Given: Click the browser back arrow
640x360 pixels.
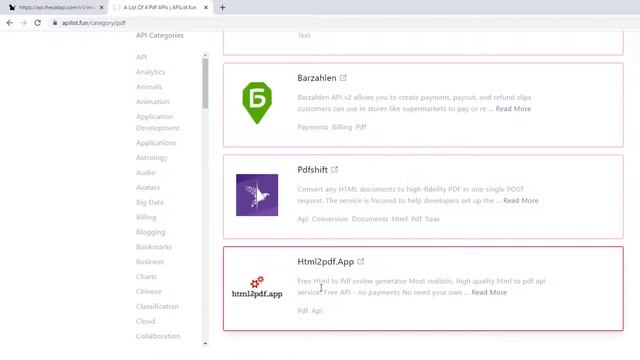Looking at the screenshot, I should (9, 23).
